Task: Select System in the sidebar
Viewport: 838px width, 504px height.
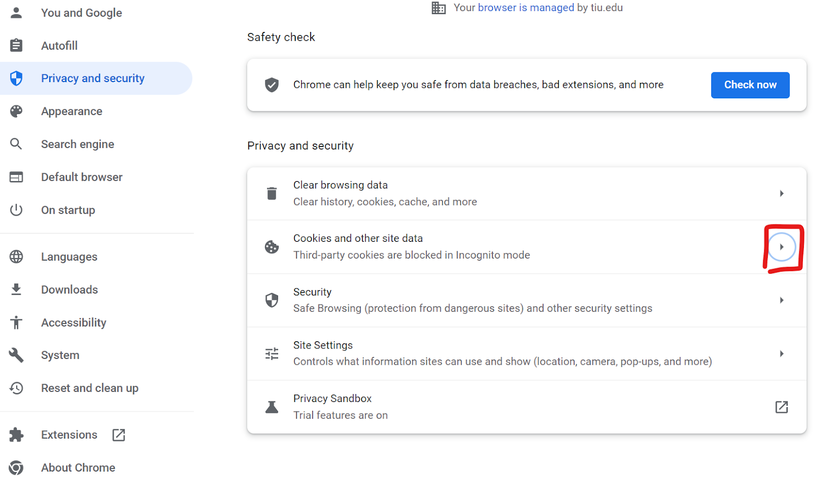Action: (x=60, y=355)
